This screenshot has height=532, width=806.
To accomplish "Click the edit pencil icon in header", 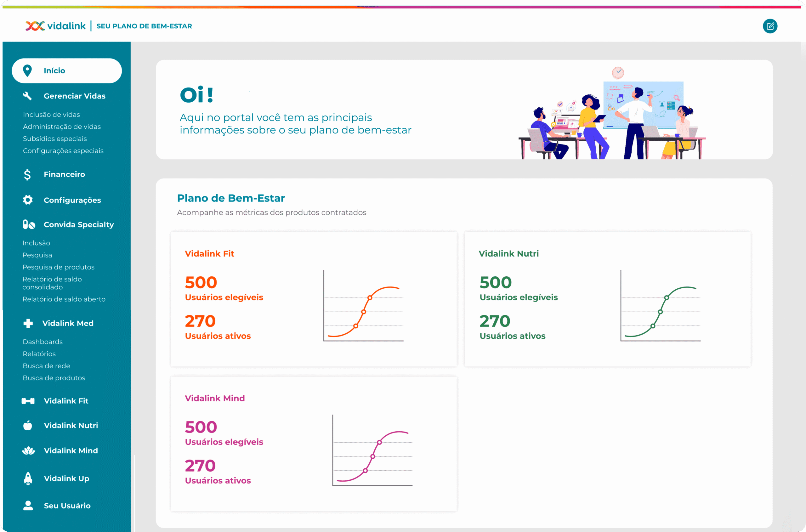I will [770, 26].
